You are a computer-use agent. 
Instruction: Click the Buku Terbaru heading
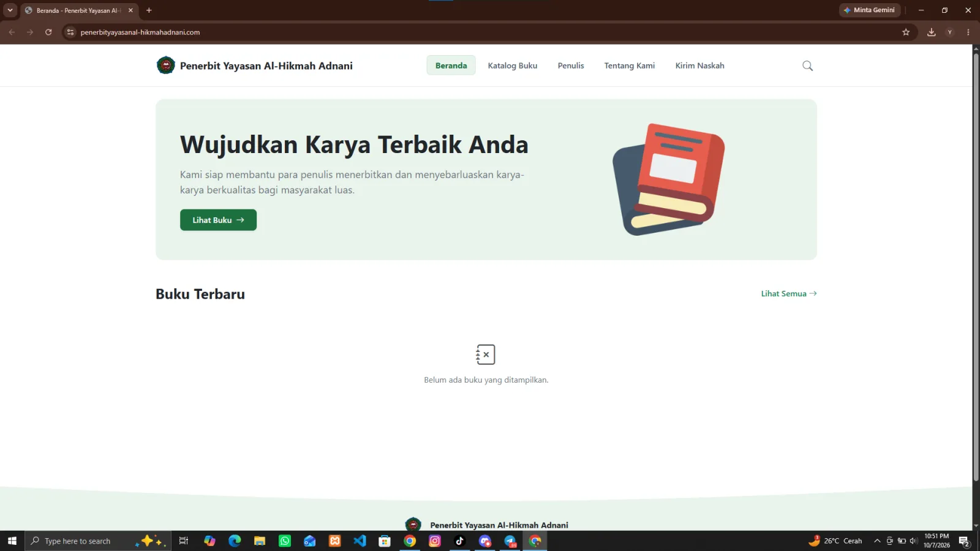click(200, 294)
